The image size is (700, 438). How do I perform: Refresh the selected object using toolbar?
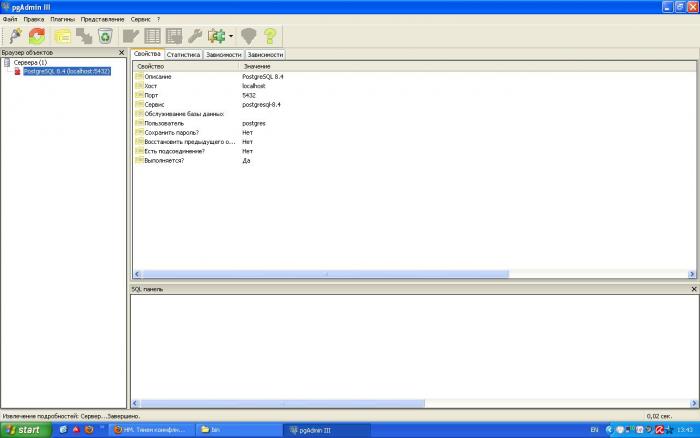tap(37, 36)
